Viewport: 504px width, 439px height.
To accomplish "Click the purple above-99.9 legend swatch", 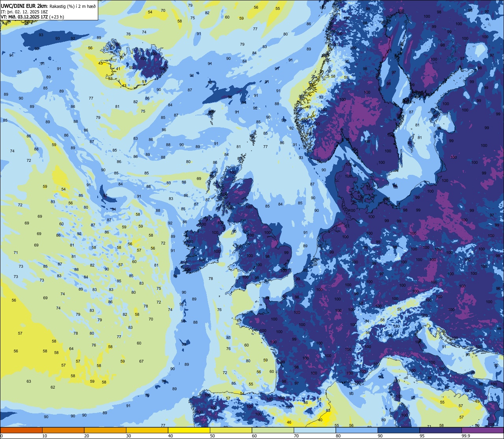I will (483, 430).
